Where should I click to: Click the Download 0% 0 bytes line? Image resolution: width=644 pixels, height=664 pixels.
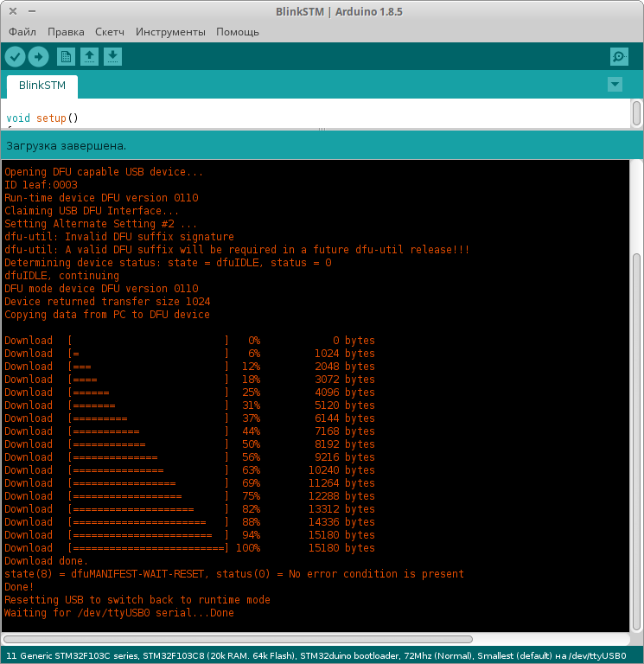[x=189, y=341]
